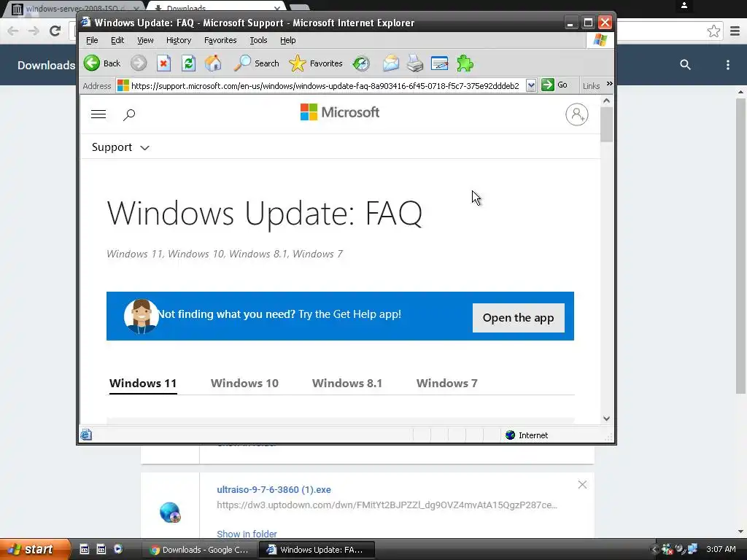
Task: Switch to Downloads - Google Chrome taskbar item
Action: (x=200, y=550)
